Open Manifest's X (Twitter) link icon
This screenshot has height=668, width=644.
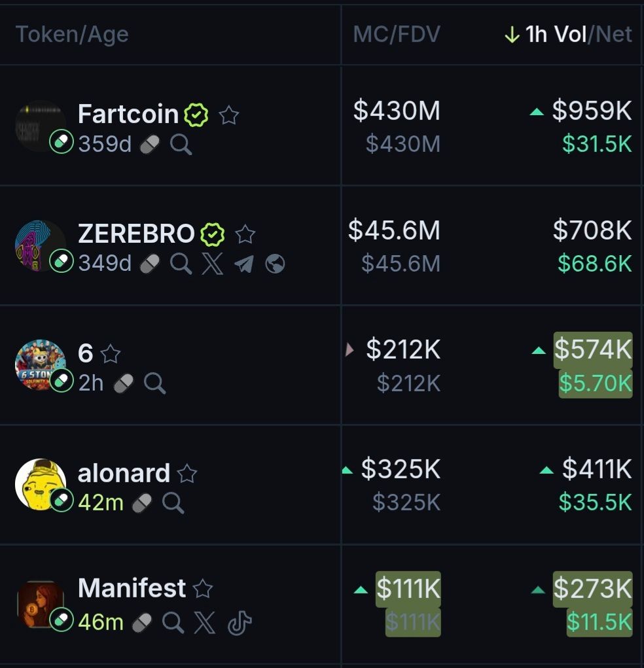coord(204,623)
